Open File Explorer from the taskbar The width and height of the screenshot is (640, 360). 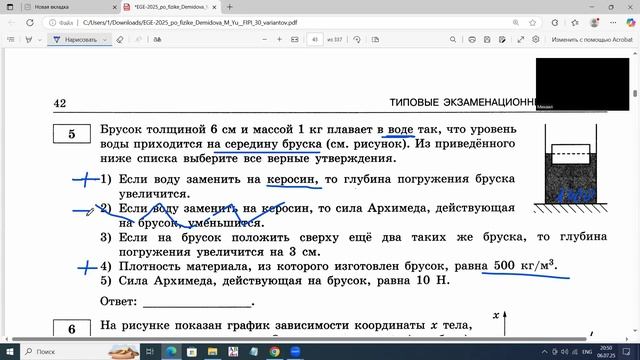[x=212, y=351]
